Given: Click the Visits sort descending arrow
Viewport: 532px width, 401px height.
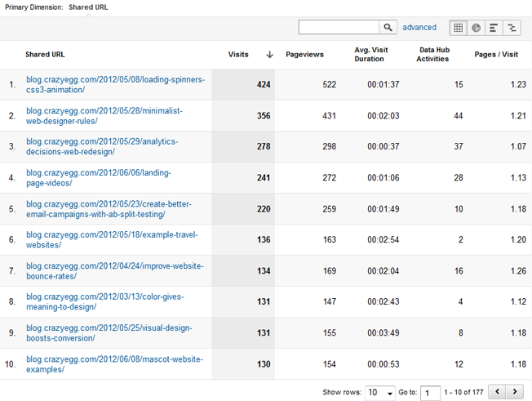Looking at the screenshot, I should pyautogui.click(x=270, y=55).
